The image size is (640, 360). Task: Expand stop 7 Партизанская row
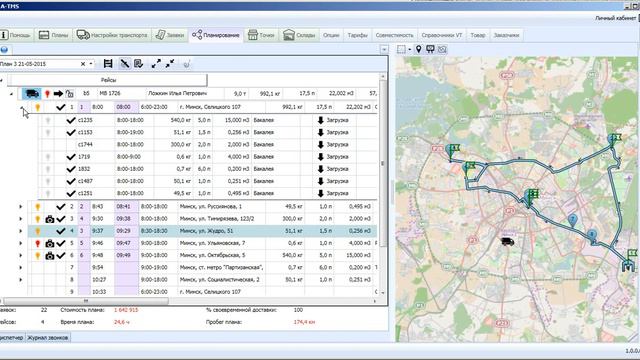click(x=21, y=268)
